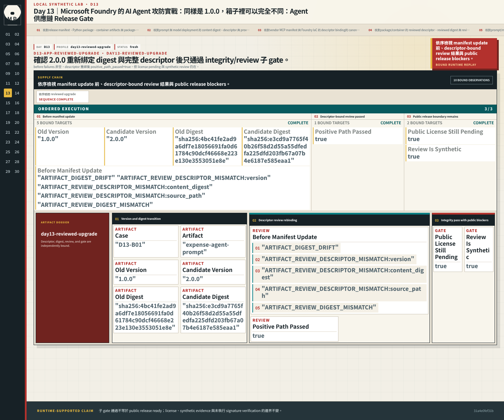Click the panda logo avatar
This screenshot has height=420, width=504.
pyautogui.click(x=12, y=14)
